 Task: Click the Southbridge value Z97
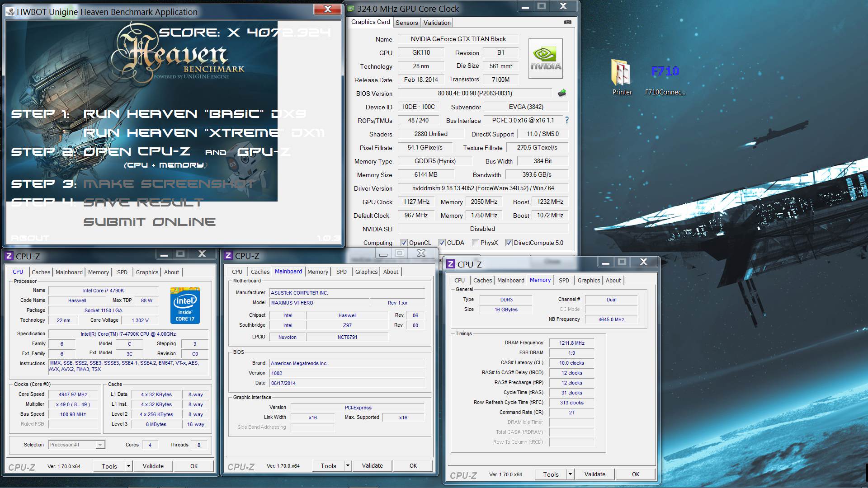347,325
